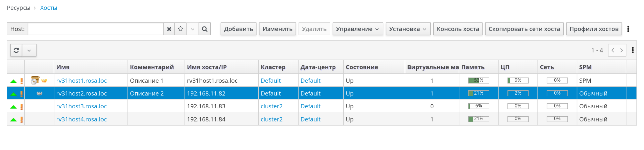Click into the Host search input field
The height and width of the screenshot is (150, 644).
click(95, 29)
